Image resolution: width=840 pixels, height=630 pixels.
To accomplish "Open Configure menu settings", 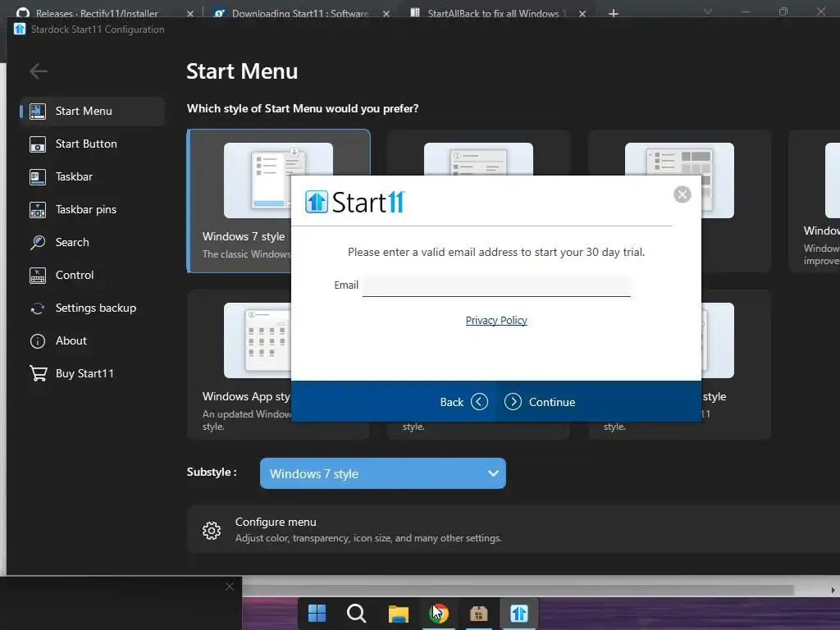I will (514, 529).
